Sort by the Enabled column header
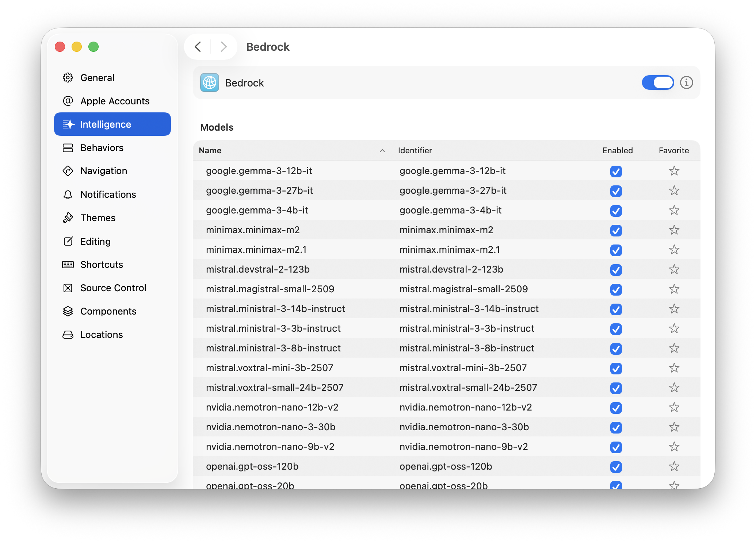Viewport: 756px width, 543px height. tap(617, 151)
